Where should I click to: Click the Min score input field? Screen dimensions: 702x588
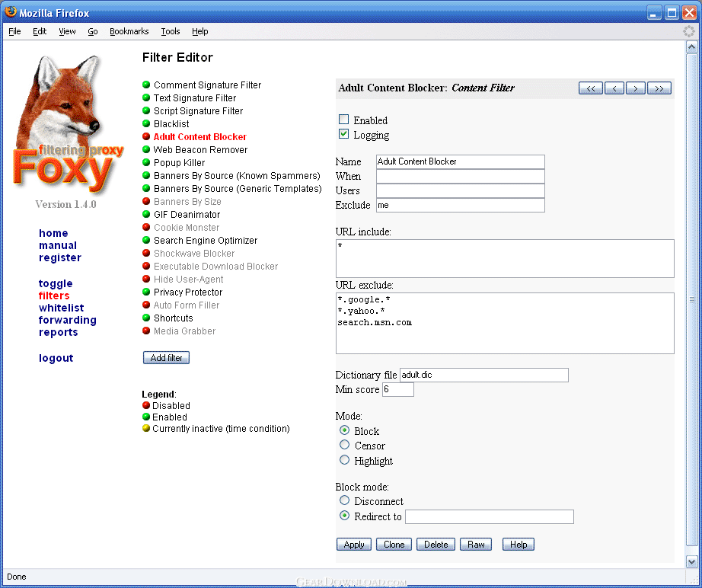(x=398, y=390)
